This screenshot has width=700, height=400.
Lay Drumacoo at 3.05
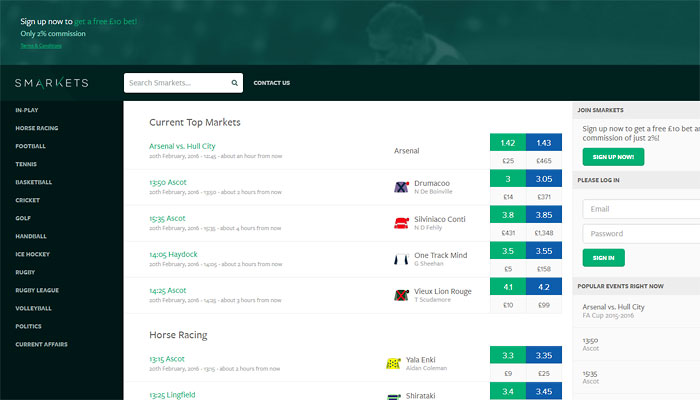(x=544, y=179)
